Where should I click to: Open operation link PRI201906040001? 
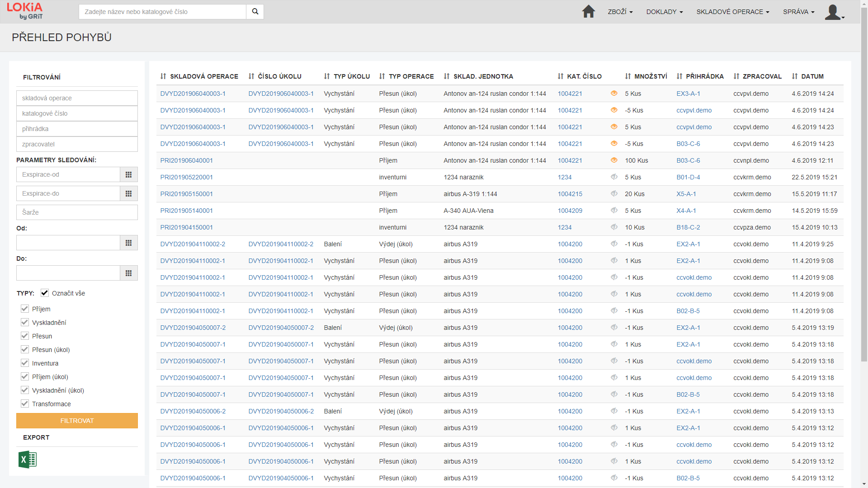tap(186, 160)
